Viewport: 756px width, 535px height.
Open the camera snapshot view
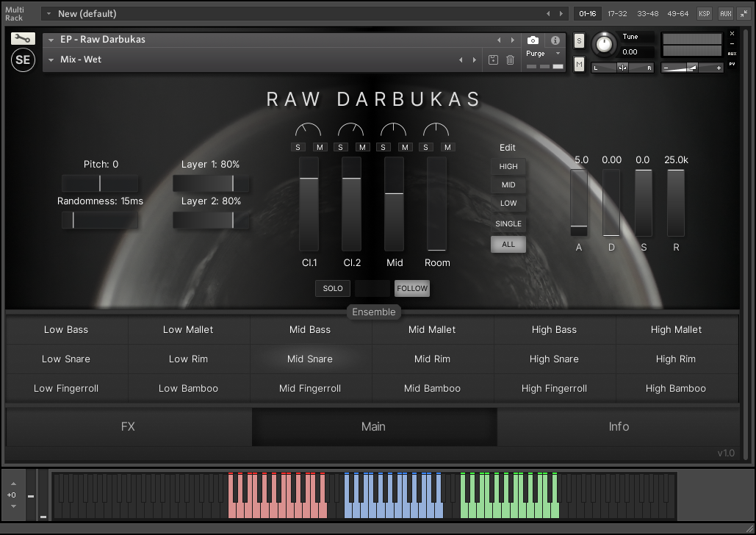533,40
